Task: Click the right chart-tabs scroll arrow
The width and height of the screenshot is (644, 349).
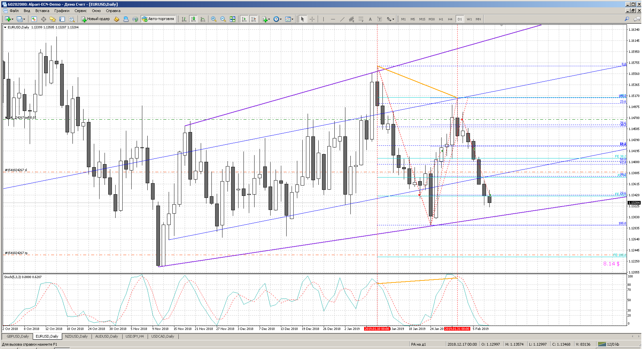Action: [639, 336]
